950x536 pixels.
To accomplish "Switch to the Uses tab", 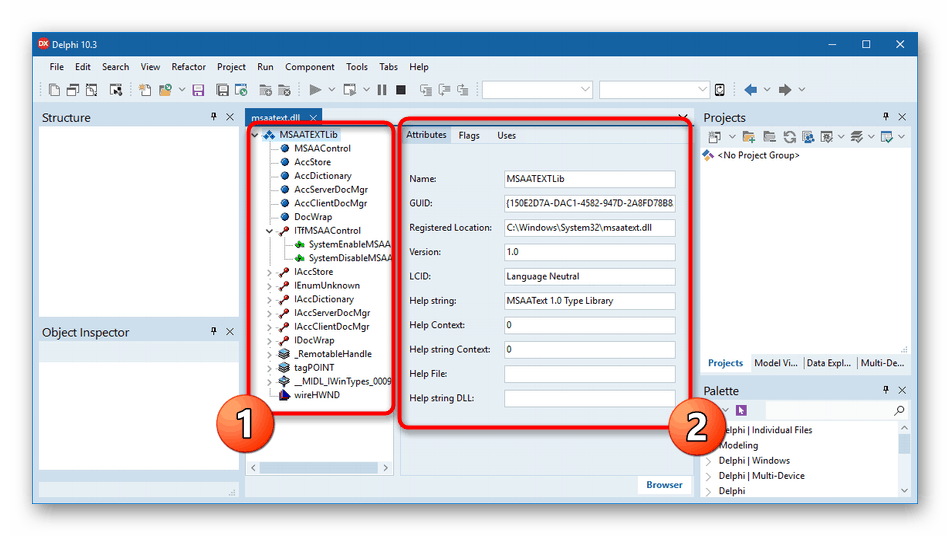I will [x=507, y=135].
